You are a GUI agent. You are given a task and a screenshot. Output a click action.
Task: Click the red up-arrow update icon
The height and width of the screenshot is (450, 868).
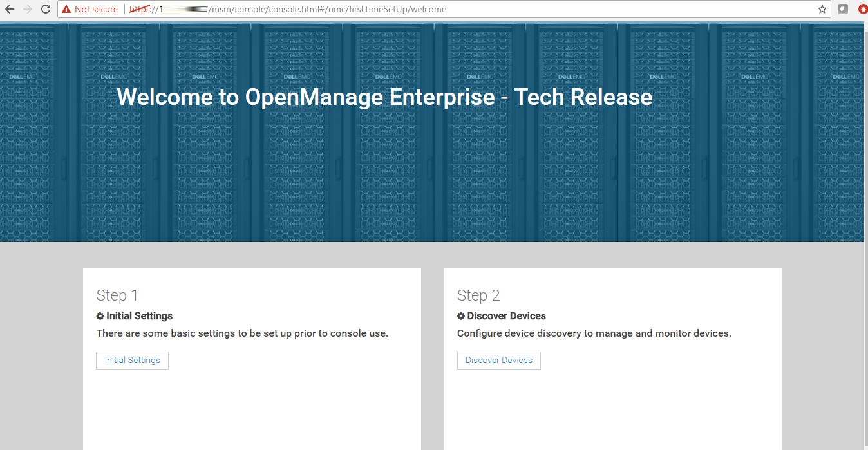coord(863,9)
